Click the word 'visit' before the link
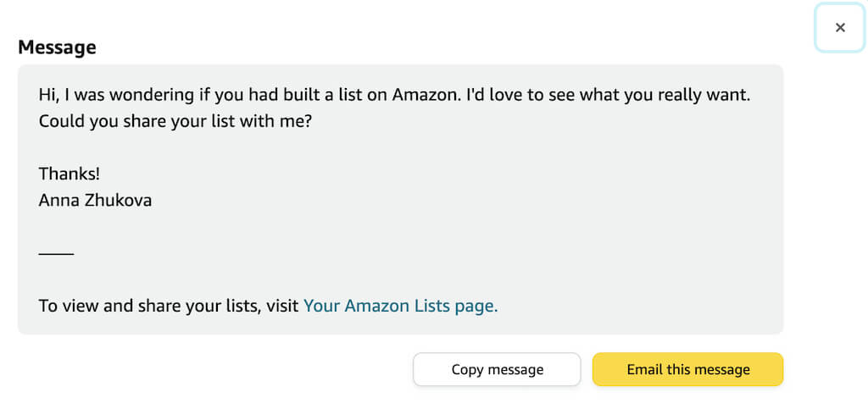The width and height of the screenshot is (868, 409). (x=281, y=306)
